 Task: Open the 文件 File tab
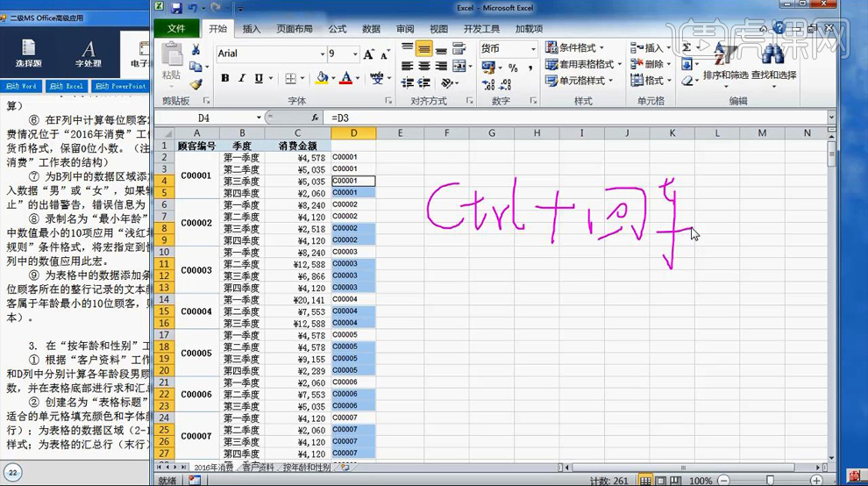[176, 29]
